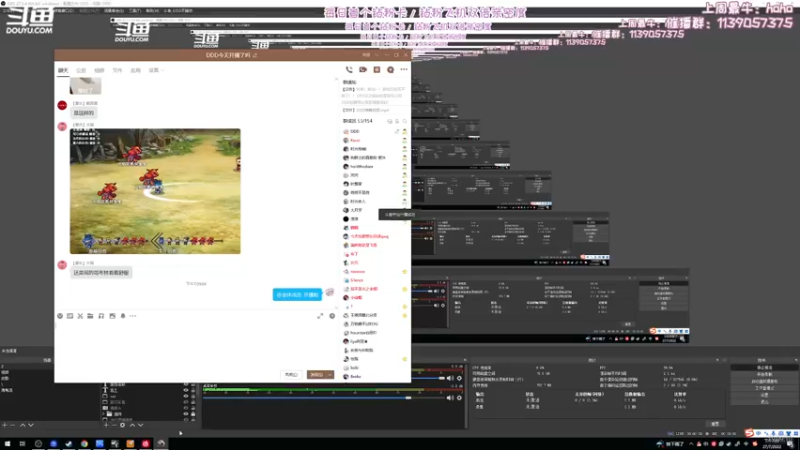Start a video call in the group chat
800x450 pixels.
coord(363,69)
